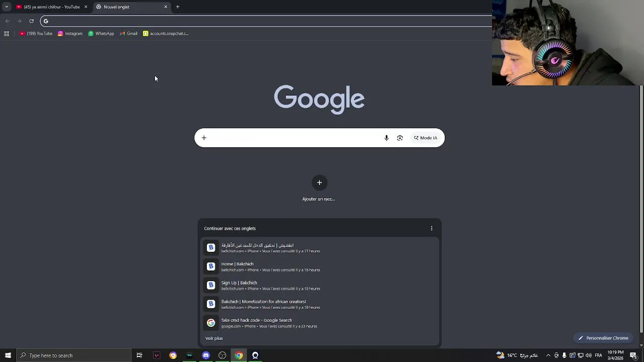This screenshot has height=362, width=644.
Task: Open Discord from taskbar
Action: pyautogui.click(x=206, y=355)
